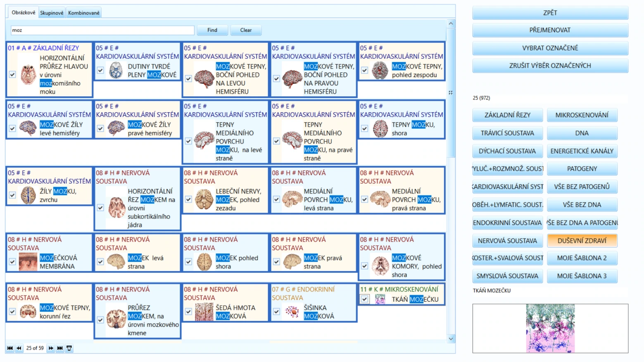644x362 pixels.
Task: Click TKÁŇ MOZEČKU microscan thumbnail in list
Action: 380,299
